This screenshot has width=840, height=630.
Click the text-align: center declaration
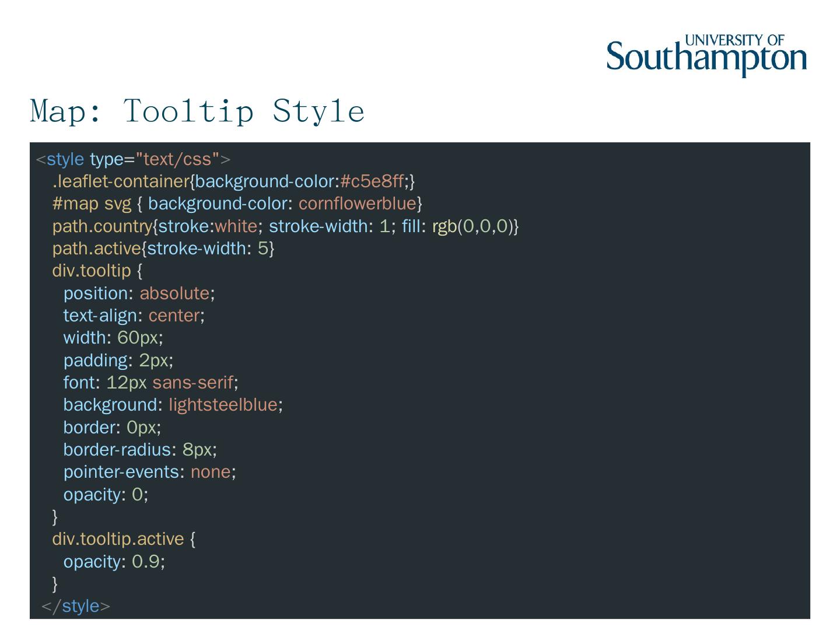click(x=134, y=316)
